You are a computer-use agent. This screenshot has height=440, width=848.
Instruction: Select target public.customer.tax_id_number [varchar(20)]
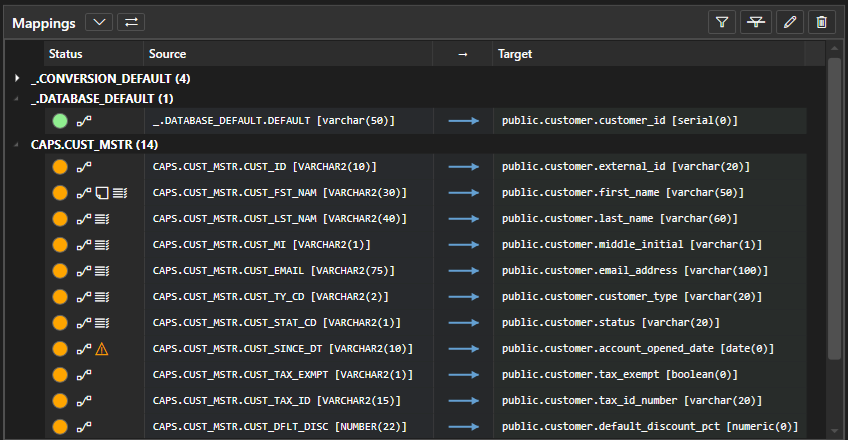632,401
